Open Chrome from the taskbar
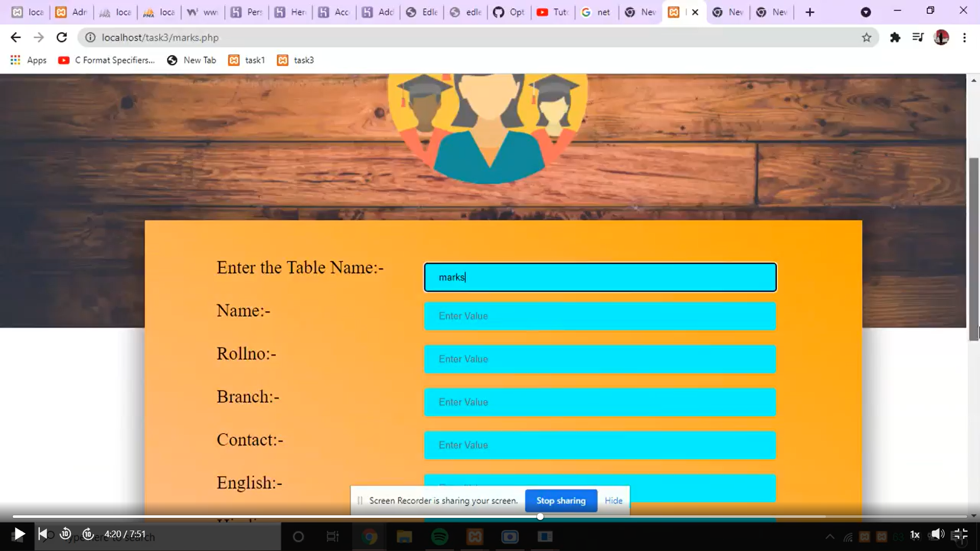The width and height of the screenshot is (980, 551). click(x=370, y=537)
